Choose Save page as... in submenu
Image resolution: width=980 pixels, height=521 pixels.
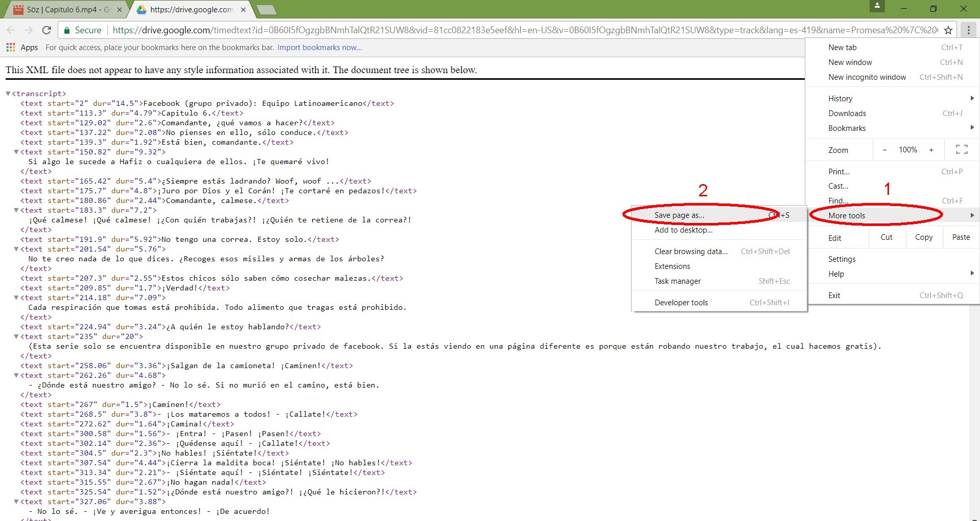tap(719, 215)
